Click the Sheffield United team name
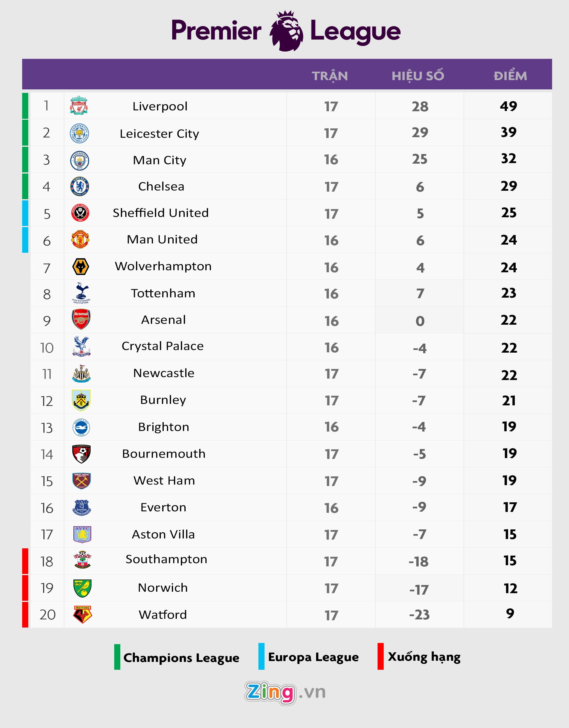This screenshot has width=569, height=728. [x=161, y=213]
